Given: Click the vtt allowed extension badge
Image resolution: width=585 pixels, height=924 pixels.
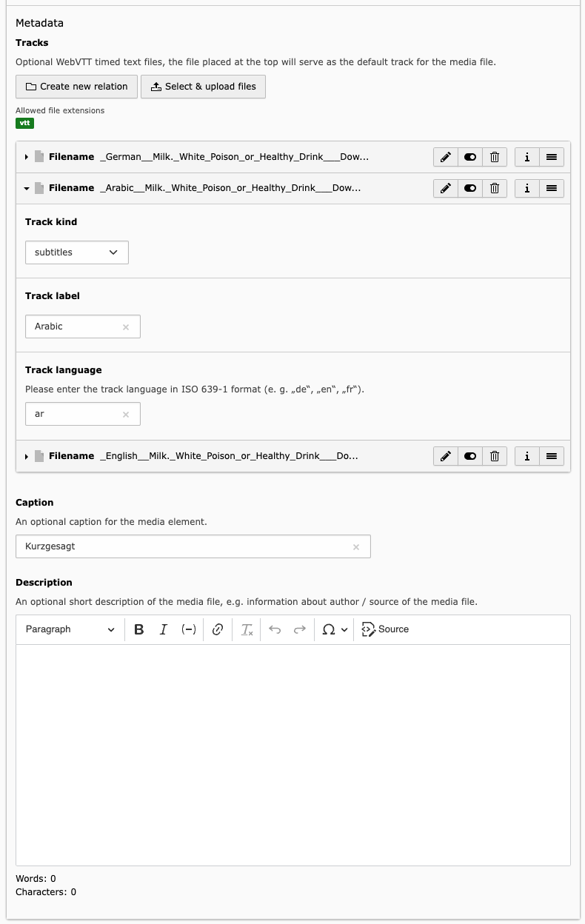Looking at the screenshot, I should click(x=25, y=123).
